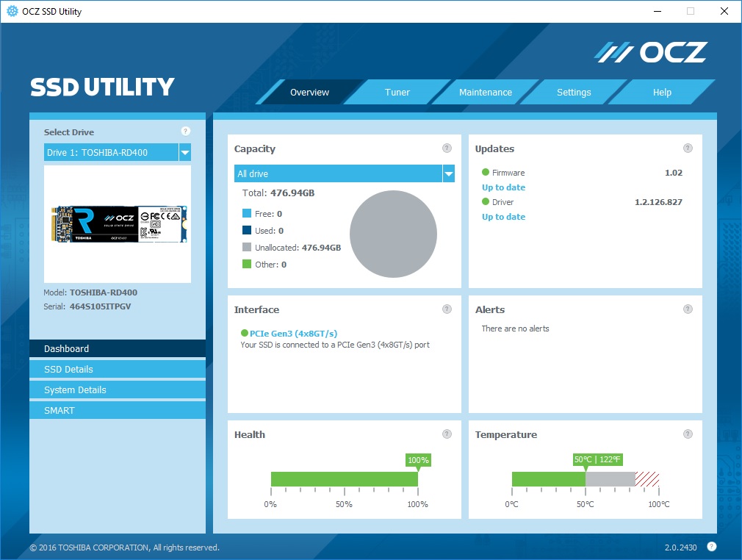Open the Interface panel help icon

click(x=447, y=309)
